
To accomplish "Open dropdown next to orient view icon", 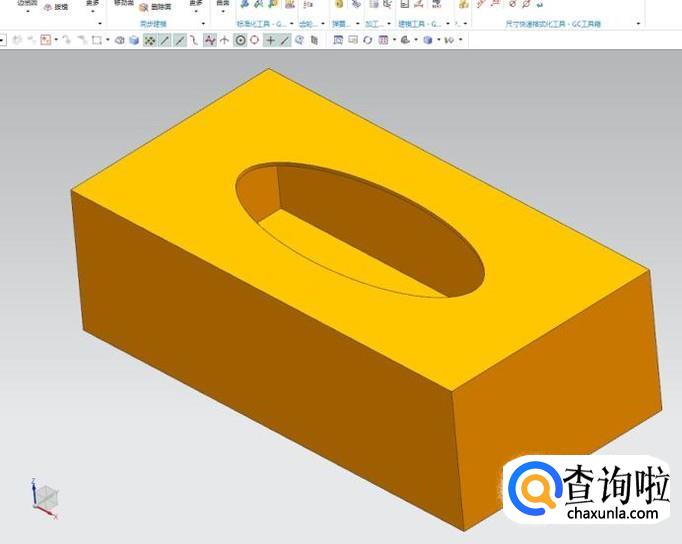I will [x=416, y=40].
